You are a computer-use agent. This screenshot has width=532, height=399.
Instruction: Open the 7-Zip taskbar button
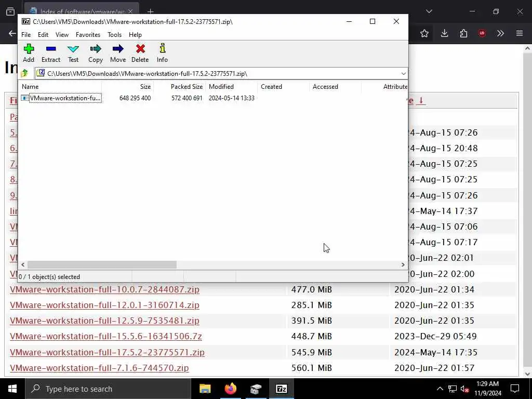[x=282, y=389]
